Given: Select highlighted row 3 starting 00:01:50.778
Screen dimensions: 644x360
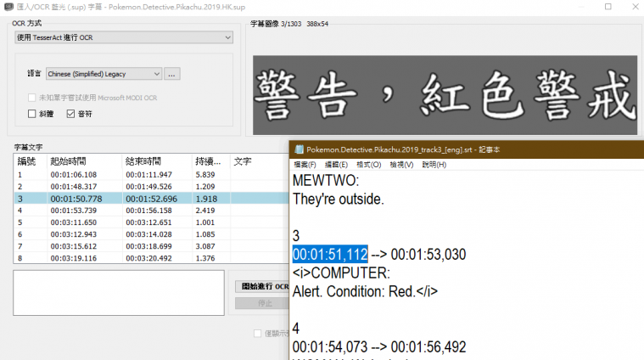Looking at the screenshot, I should pyautogui.click(x=151, y=199).
